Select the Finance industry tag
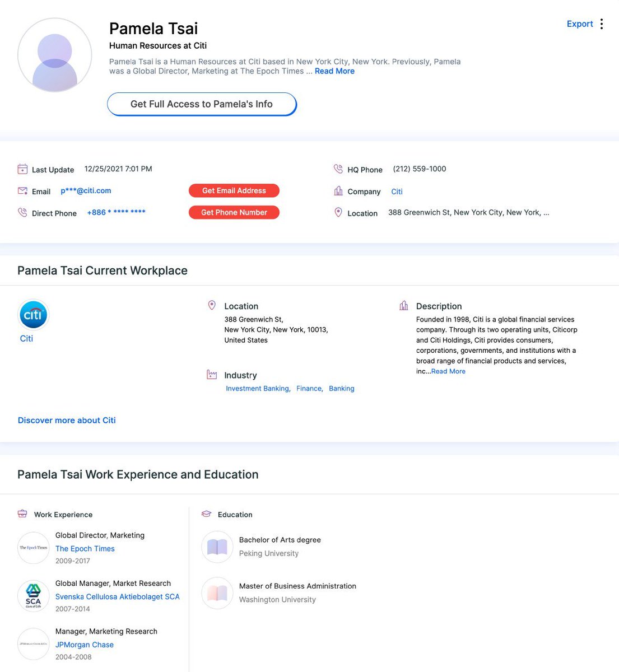The width and height of the screenshot is (619, 672). point(310,389)
